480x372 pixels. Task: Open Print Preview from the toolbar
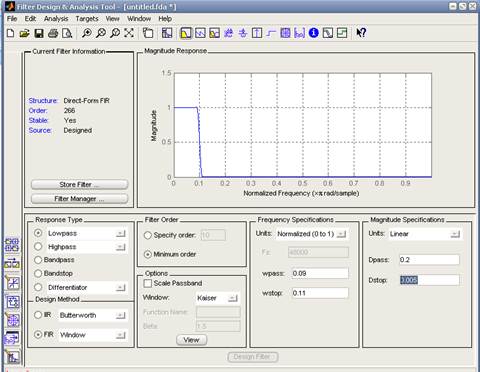tap(67, 33)
